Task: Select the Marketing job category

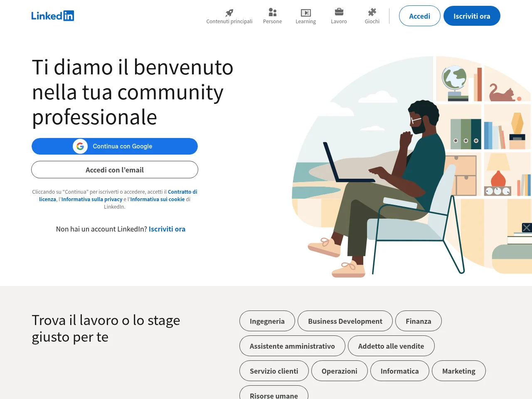Action: pos(459,371)
